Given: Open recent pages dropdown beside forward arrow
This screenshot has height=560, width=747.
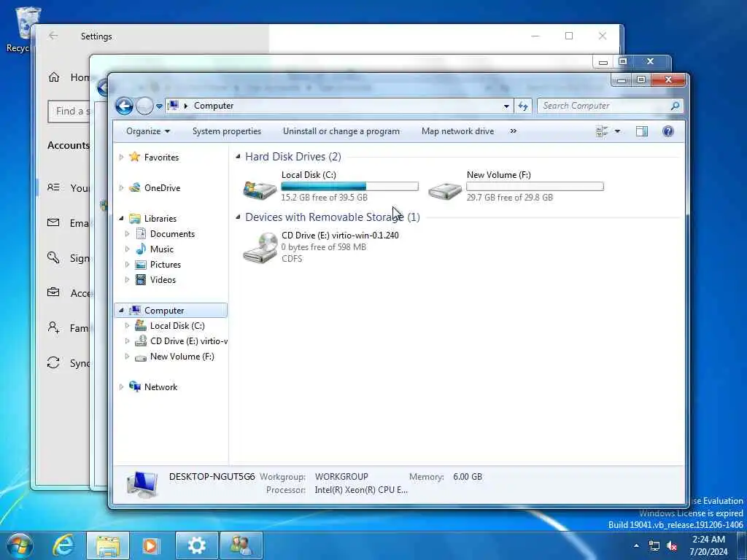Looking at the screenshot, I should pos(159,106).
